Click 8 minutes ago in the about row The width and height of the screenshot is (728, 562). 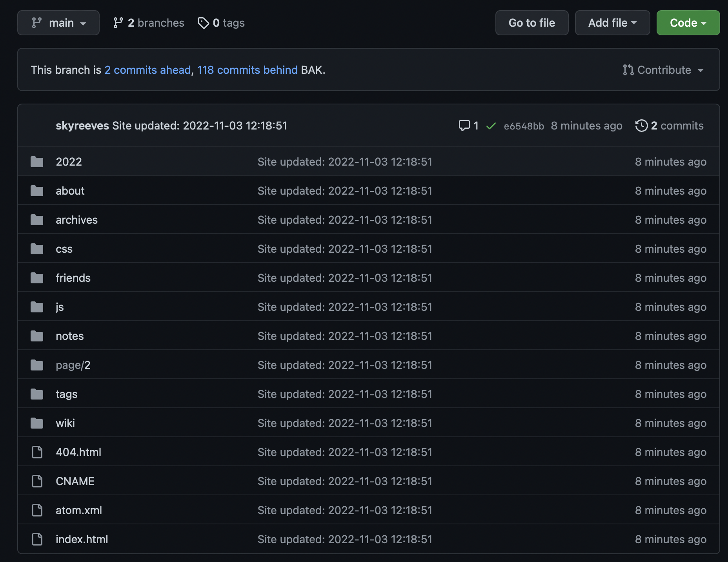(x=671, y=191)
